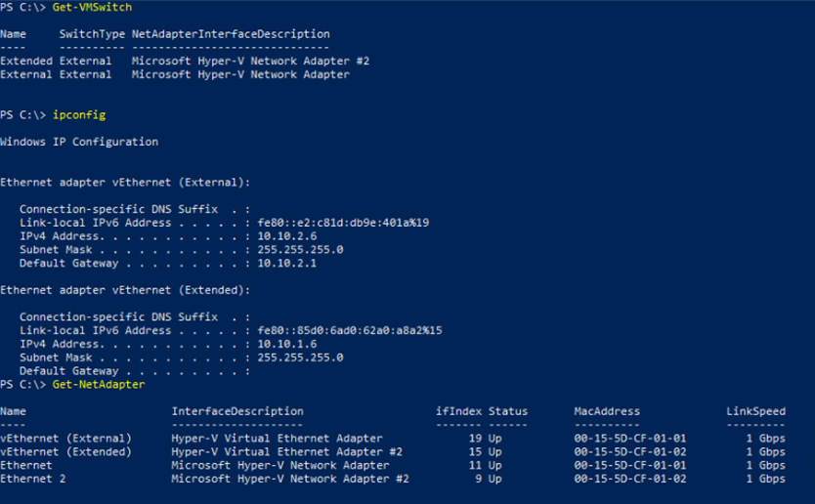The height and width of the screenshot is (504, 815).
Task: Click the MacAddress column header
Action: [607, 411]
